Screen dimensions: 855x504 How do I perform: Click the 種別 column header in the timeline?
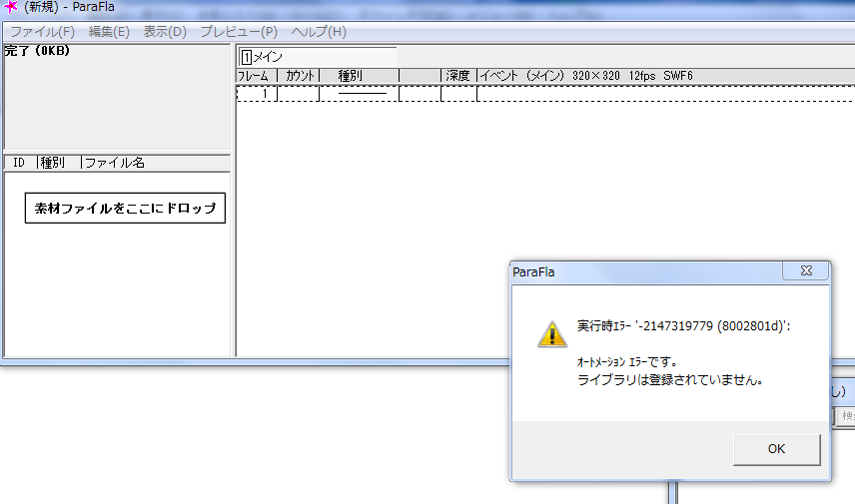click(359, 76)
